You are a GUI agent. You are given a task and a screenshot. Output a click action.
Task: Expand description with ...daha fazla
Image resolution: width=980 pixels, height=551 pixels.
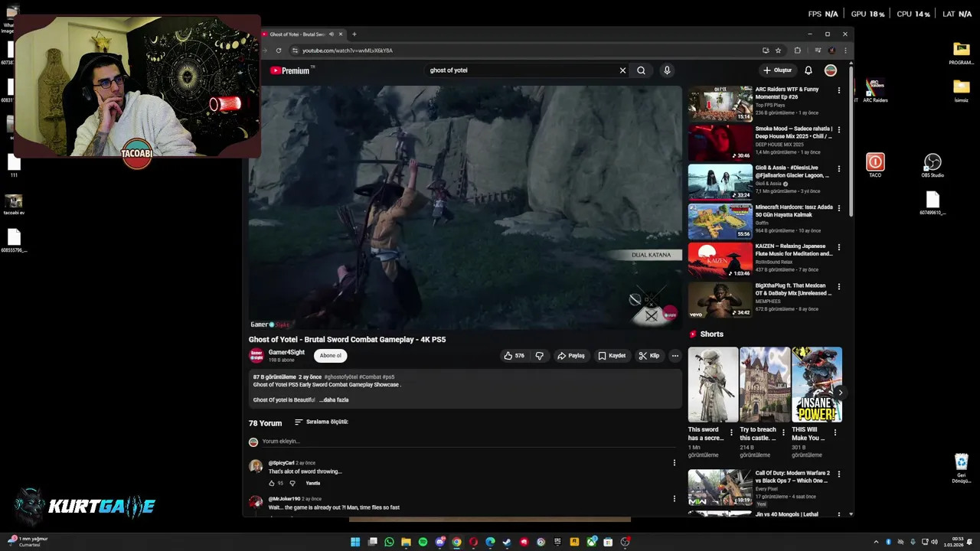[334, 400]
